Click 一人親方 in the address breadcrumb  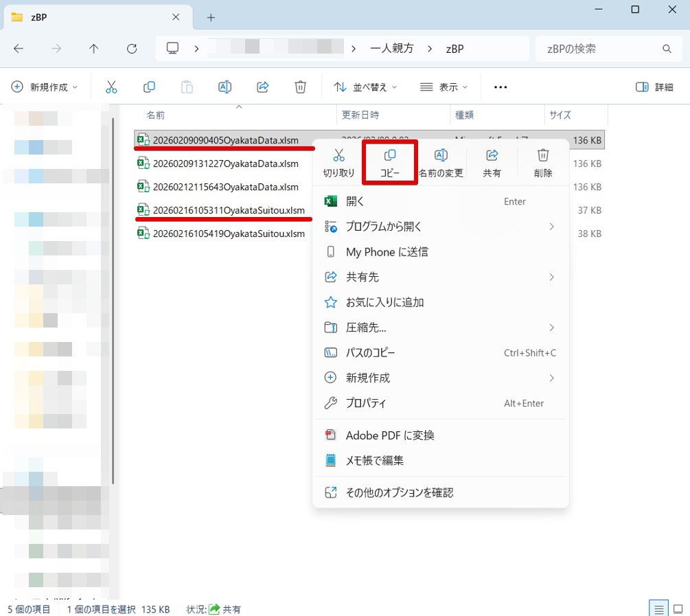391,49
